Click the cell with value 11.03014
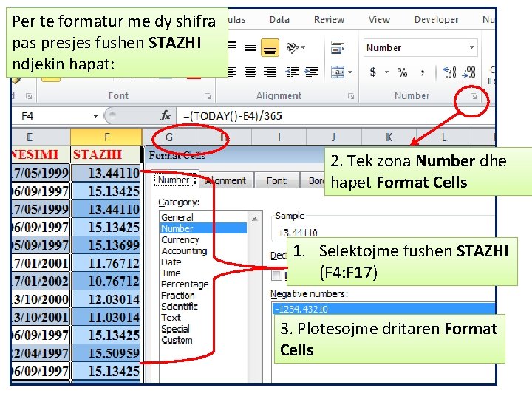The height and width of the screenshot is (399, 532). 106,317
